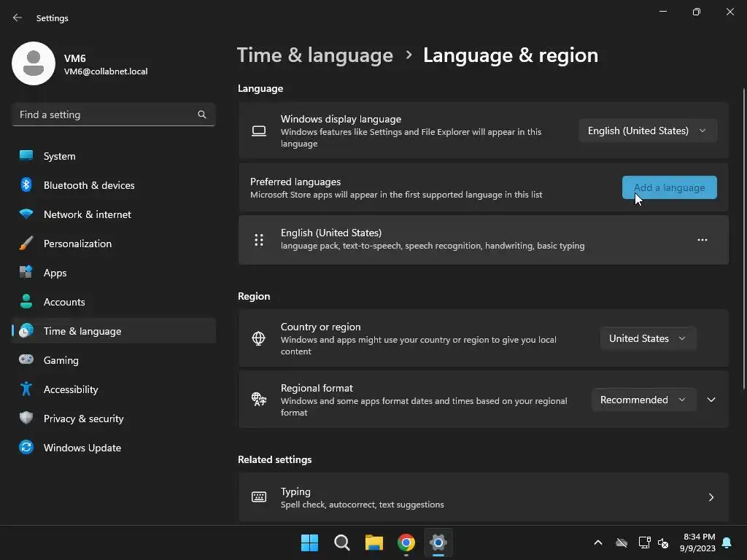The width and height of the screenshot is (747, 560).
Task: Click the Gaming controller icon
Action: (x=26, y=359)
